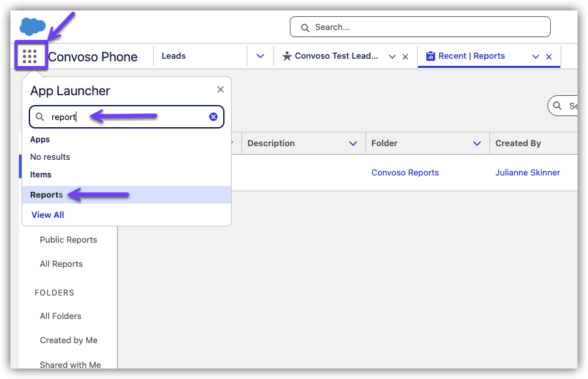Open the Convoso Test Lead tab dropdown
The width and height of the screenshot is (588, 379).
[x=392, y=57]
